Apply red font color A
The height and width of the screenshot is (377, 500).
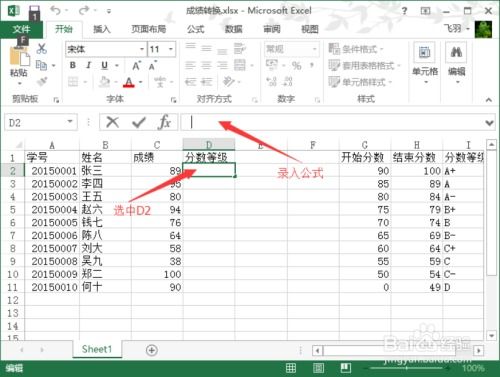[129, 82]
